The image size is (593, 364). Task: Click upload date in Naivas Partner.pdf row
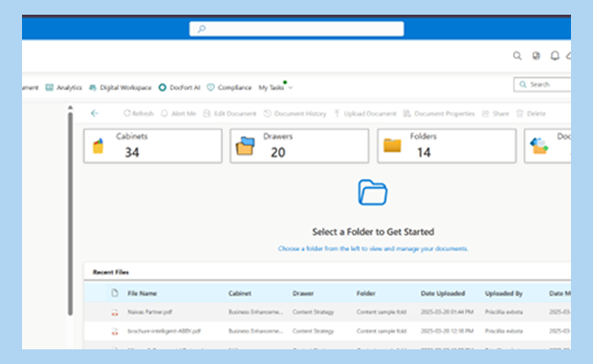[447, 312]
